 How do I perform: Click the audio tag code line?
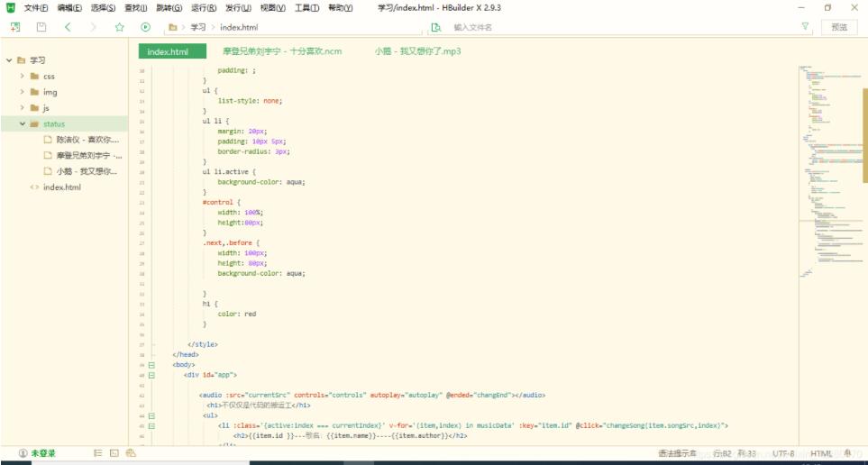coord(372,396)
